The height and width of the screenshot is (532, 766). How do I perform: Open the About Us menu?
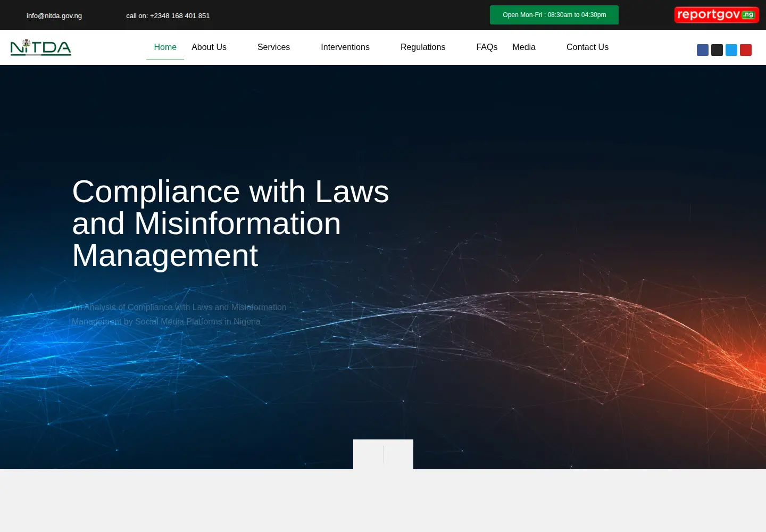[209, 47]
